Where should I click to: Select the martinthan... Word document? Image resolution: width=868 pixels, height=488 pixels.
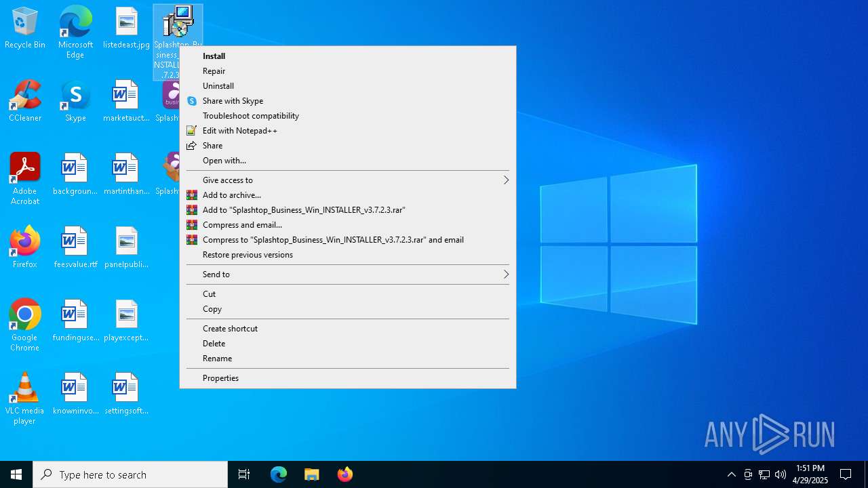126,175
